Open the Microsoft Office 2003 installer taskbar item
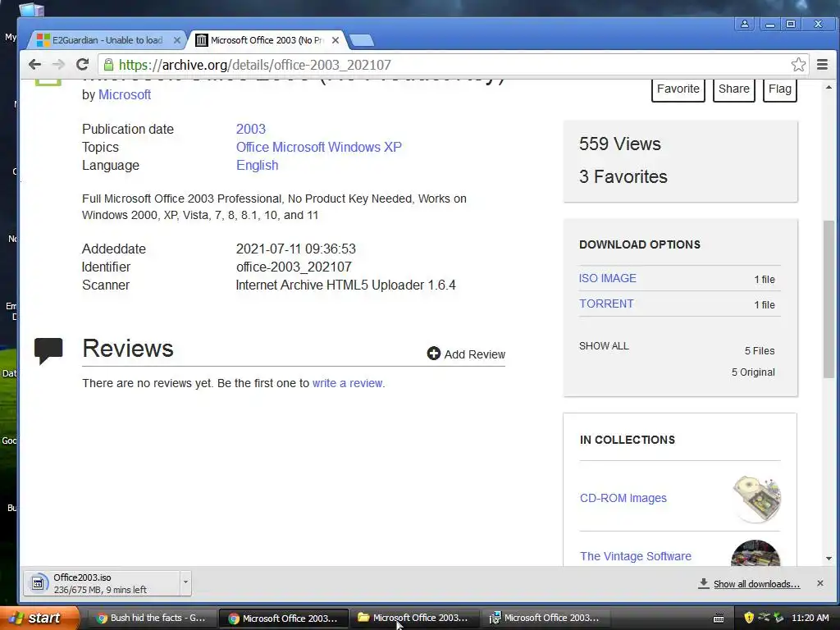Image resolution: width=840 pixels, height=630 pixels. pyautogui.click(x=545, y=619)
